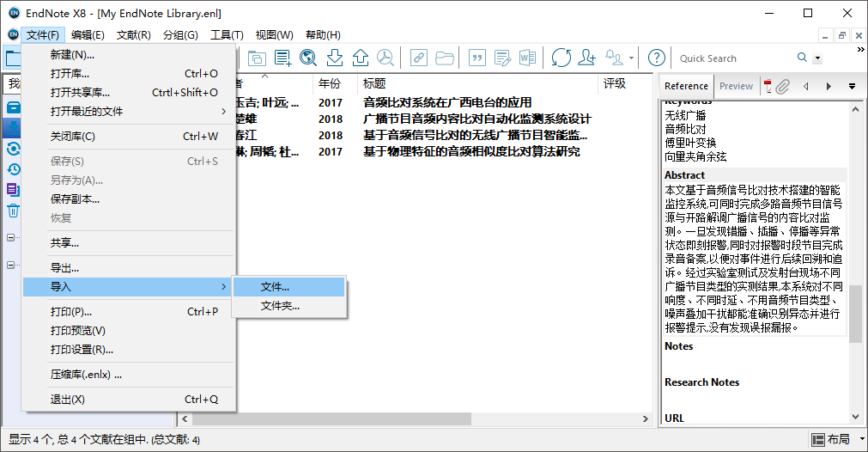The image size is (868, 452).
Task: Click the Trash sidebar icon
Action: click(13, 211)
